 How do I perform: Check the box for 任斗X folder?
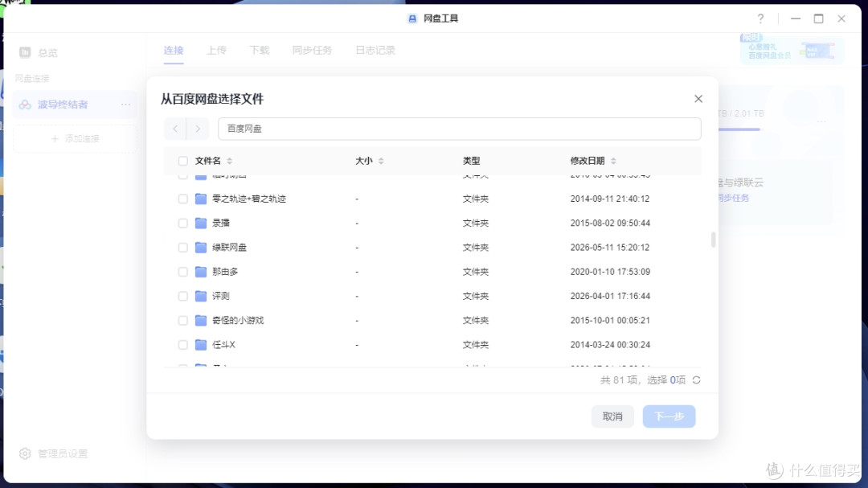coord(182,345)
